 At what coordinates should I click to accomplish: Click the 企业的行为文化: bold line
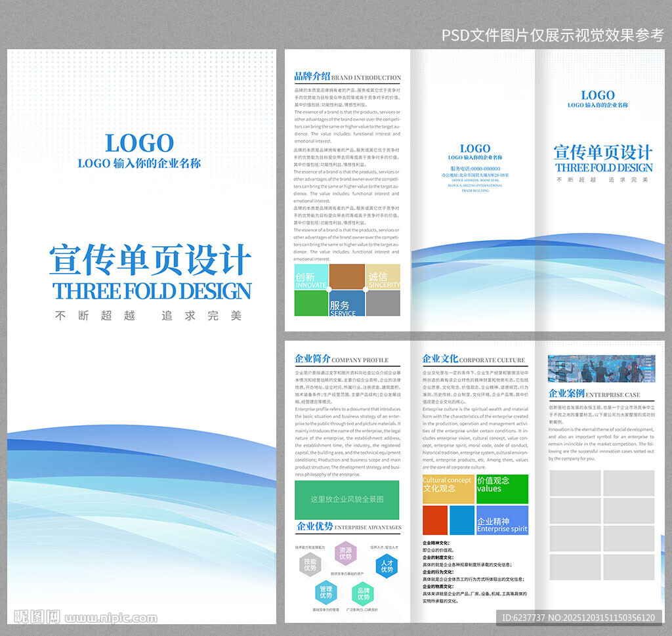[438, 572]
